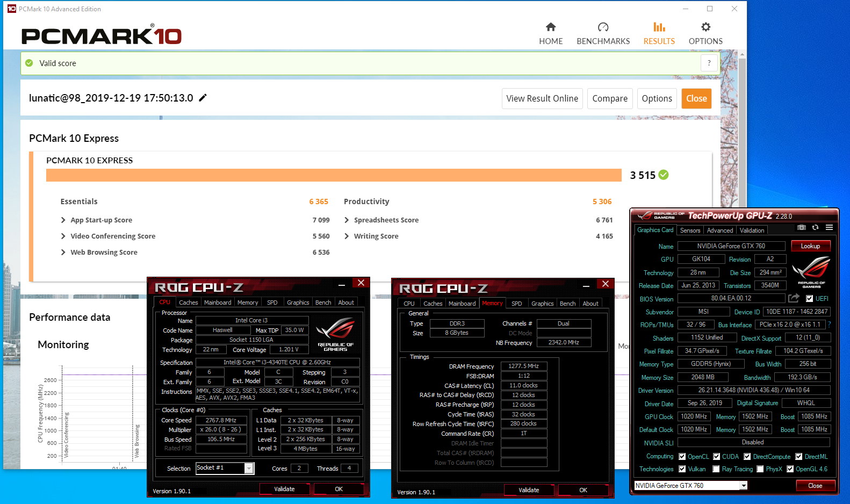
Task: Click Validate in left CPU-Z window
Action: 284,489
